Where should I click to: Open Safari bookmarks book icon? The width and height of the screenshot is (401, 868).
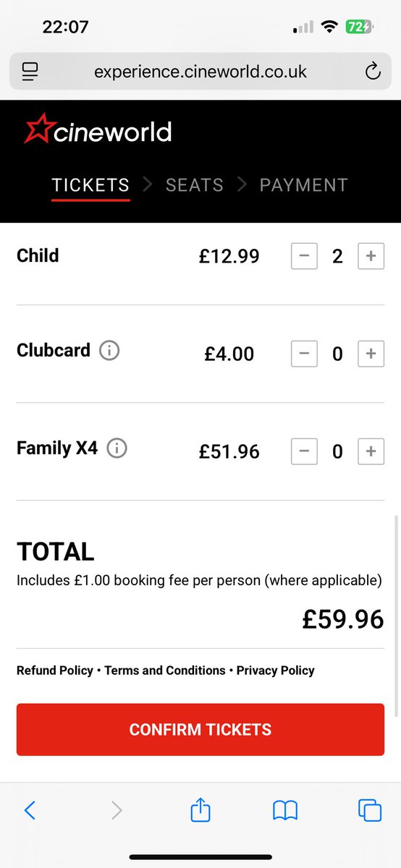click(285, 810)
